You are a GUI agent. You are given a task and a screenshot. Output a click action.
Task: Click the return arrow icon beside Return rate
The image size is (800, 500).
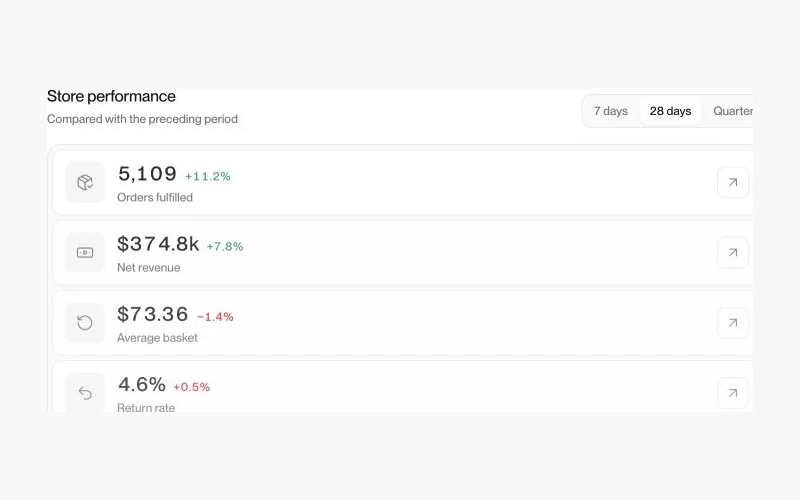click(x=85, y=393)
